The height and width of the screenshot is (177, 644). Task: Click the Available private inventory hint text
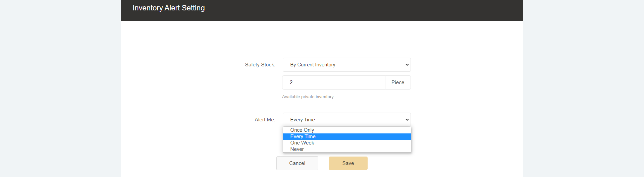pos(308,97)
